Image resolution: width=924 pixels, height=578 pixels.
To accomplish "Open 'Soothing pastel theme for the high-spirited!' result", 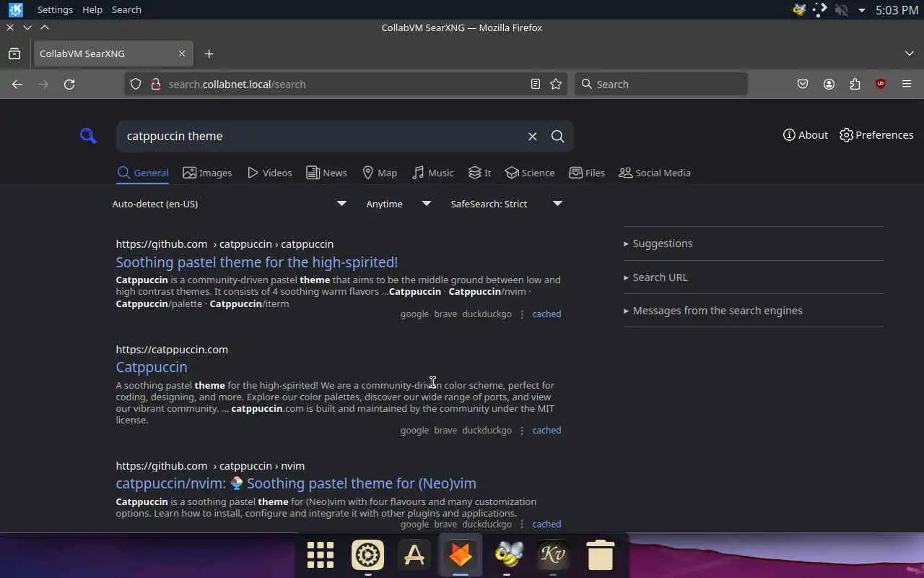I will point(257,262).
